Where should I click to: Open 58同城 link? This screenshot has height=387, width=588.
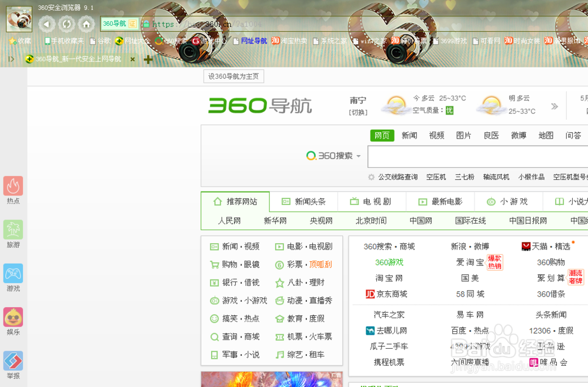click(470, 294)
